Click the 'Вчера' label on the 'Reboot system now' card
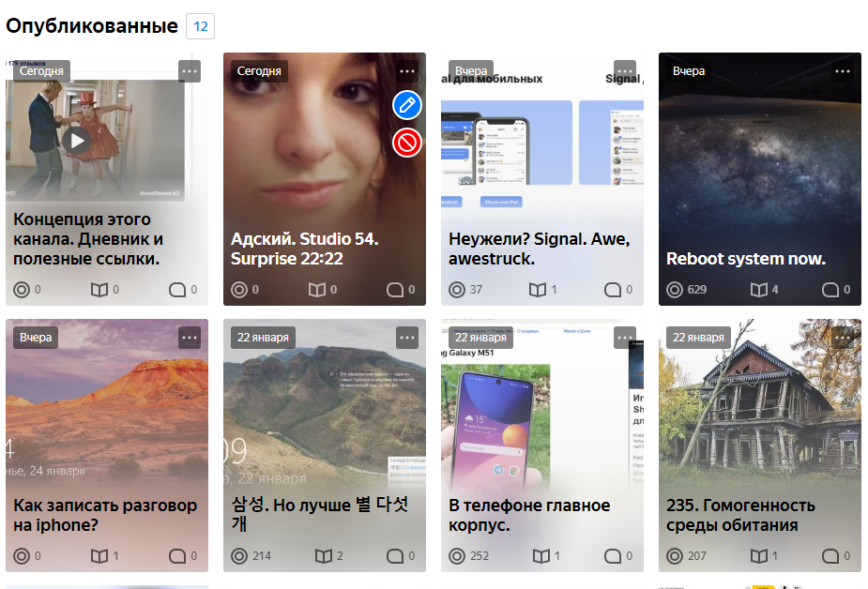 click(689, 71)
